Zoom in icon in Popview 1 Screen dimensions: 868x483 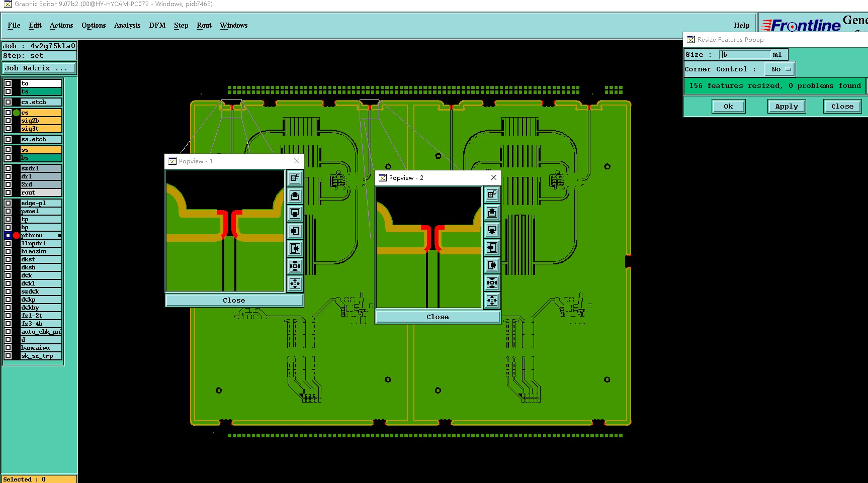click(295, 266)
